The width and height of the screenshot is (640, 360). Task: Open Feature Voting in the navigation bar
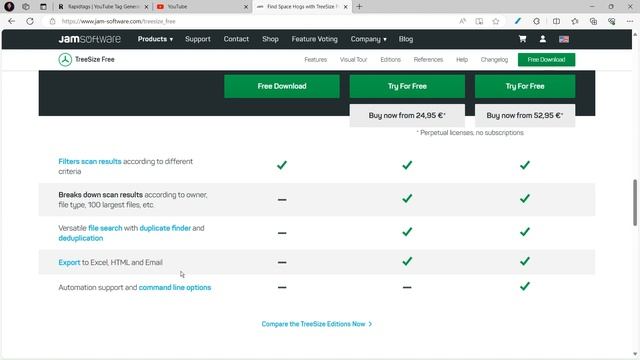tap(314, 39)
